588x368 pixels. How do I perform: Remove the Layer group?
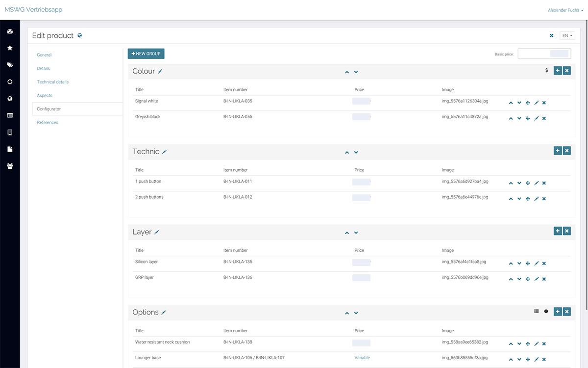567,231
